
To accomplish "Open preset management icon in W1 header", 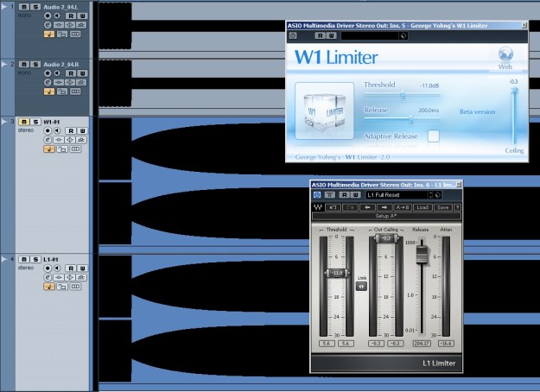I will (x=403, y=35).
